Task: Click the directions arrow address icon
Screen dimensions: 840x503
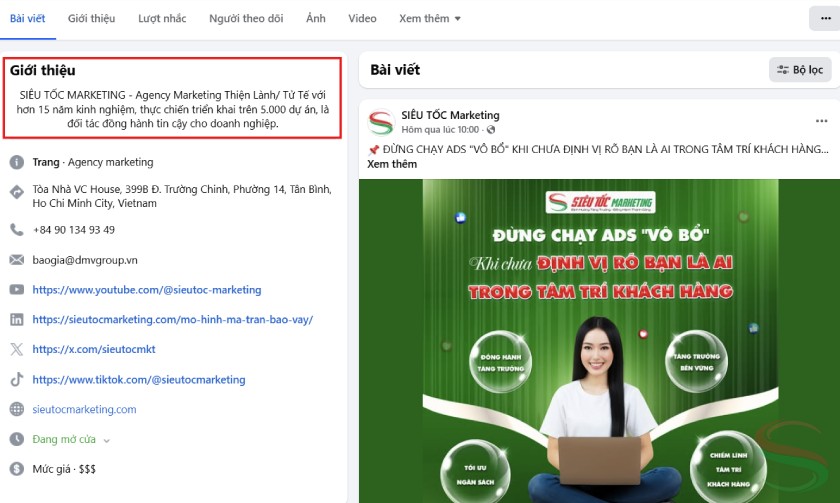Action: (17, 191)
